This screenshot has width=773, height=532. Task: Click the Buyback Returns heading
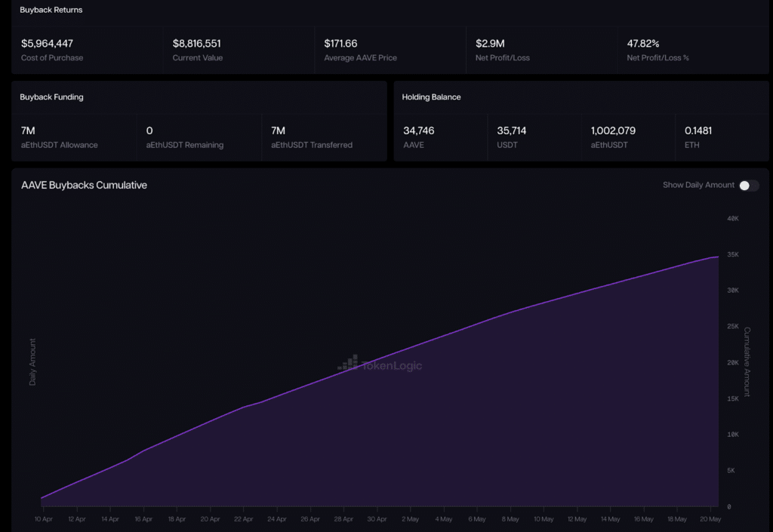click(x=51, y=10)
